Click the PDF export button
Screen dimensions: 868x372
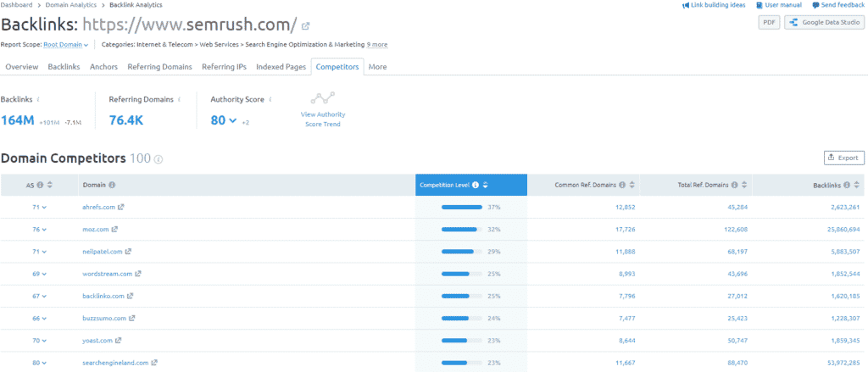coord(769,23)
